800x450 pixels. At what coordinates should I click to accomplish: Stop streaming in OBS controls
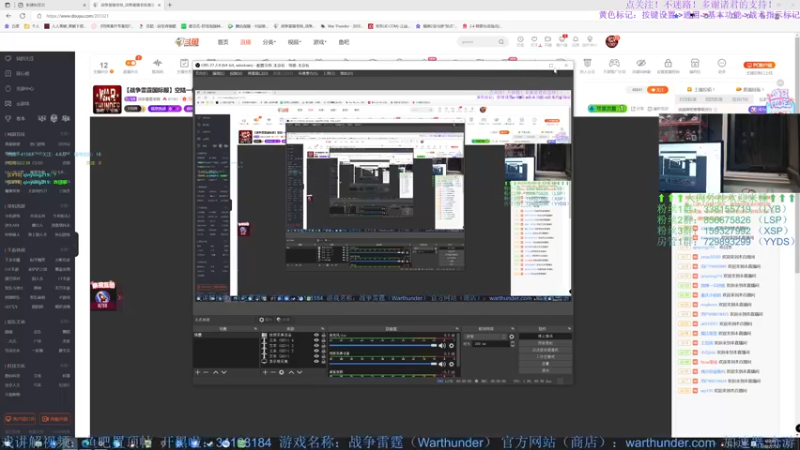545,336
